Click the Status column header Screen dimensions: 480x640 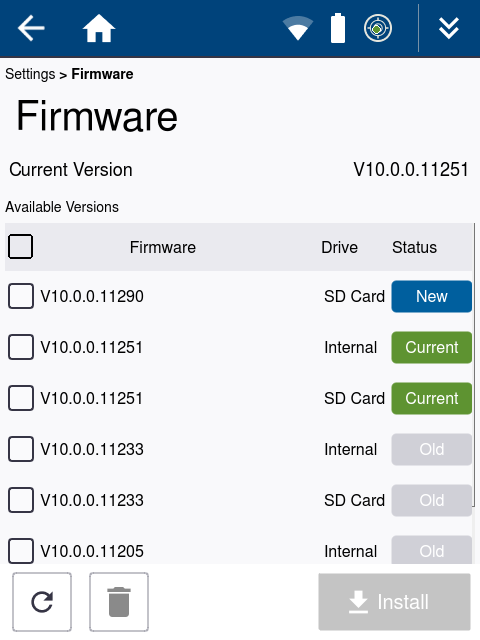pyautogui.click(x=414, y=247)
